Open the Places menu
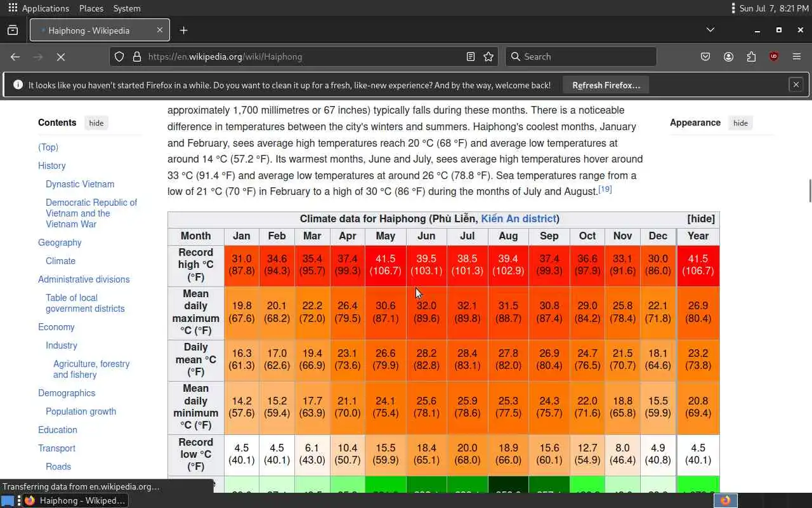This screenshot has width=812, height=508. click(x=91, y=8)
